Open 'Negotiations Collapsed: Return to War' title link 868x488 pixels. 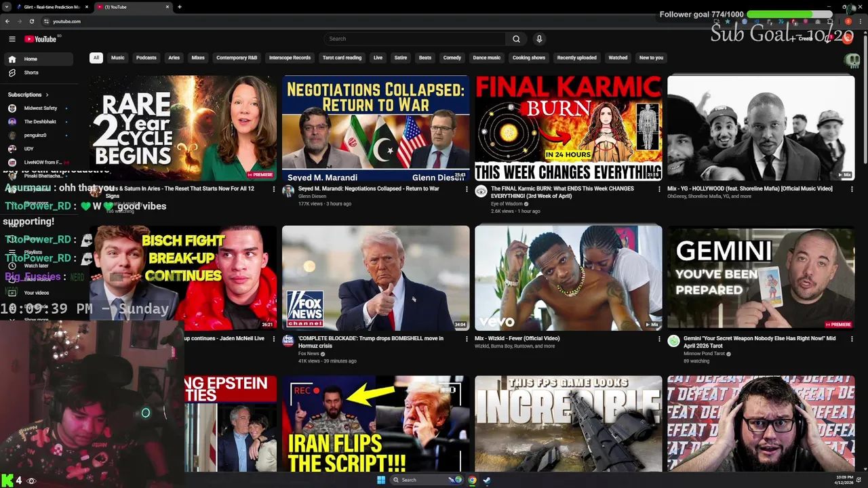(x=368, y=189)
